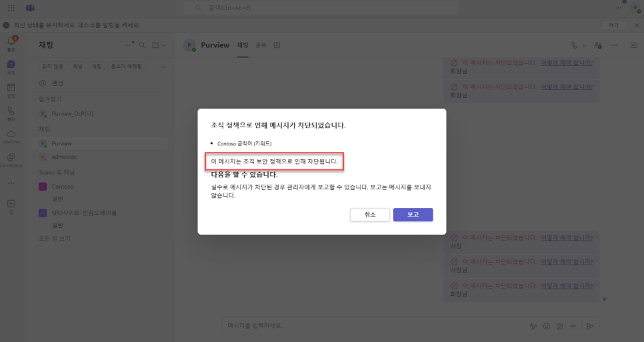Open 모든 팀 보기 link
Image resolution: width=644 pixels, height=342 pixels.
(55, 239)
